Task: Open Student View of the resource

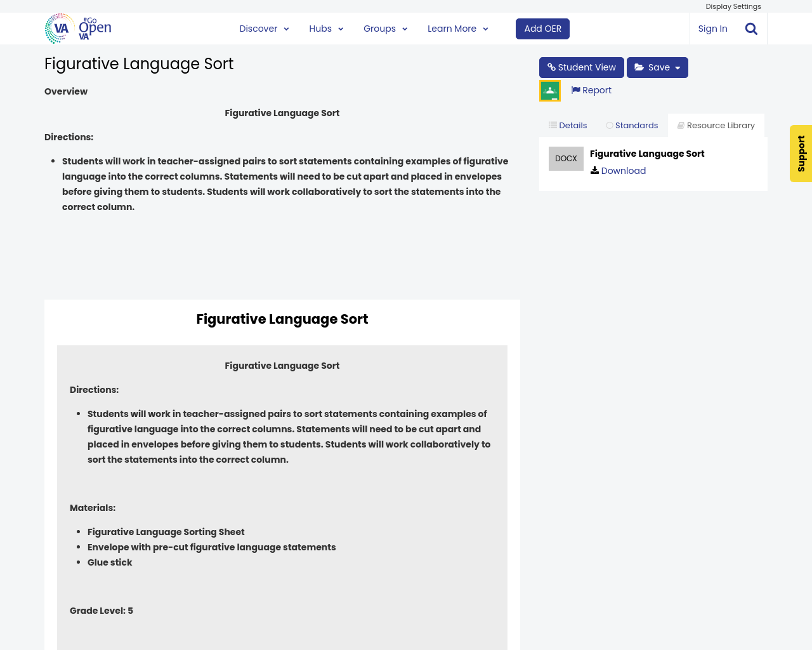Action: click(581, 67)
